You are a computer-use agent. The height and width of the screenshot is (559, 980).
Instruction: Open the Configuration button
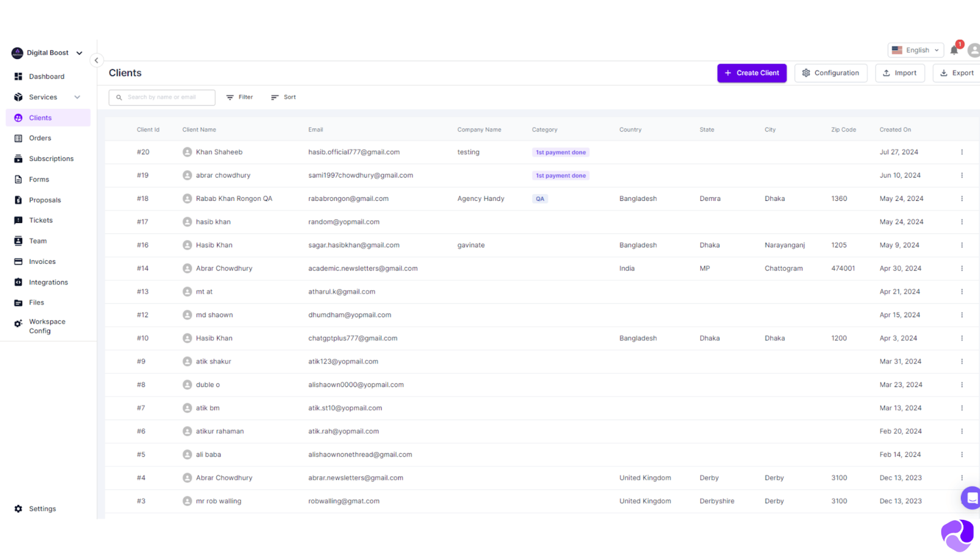pyautogui.click(x=831, y=73)
